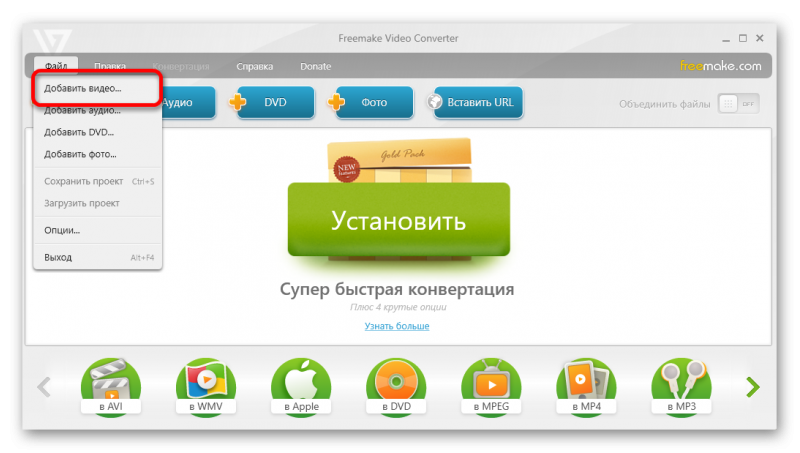This screenshot has width=800, height=453.
Task: Open the Файл menu
Action: 56,66
